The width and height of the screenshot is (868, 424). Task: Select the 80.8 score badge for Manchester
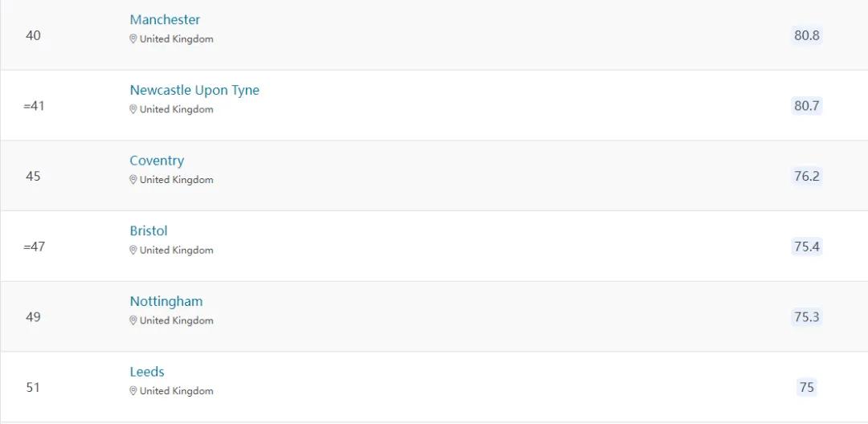pos(807,35)
